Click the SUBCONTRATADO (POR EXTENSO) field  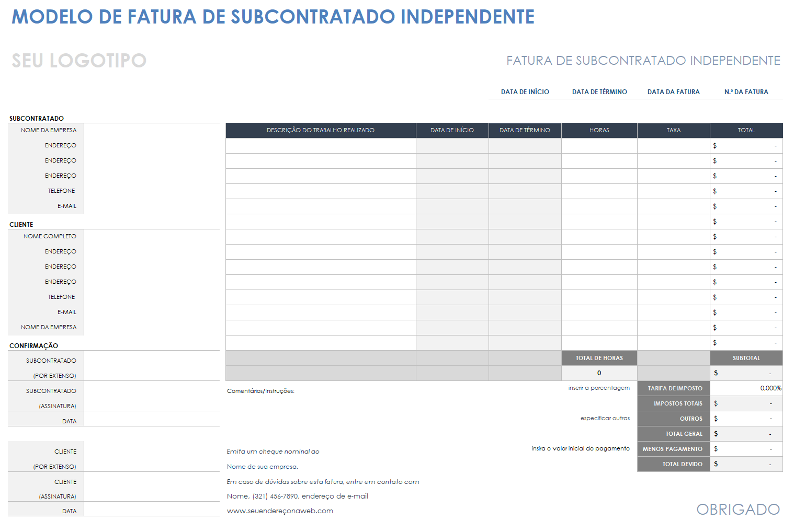point(152,366)
